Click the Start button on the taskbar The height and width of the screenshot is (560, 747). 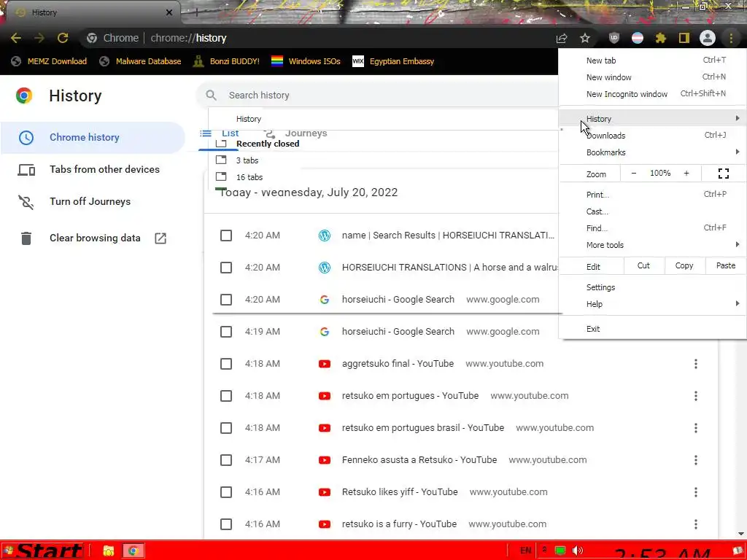point(44,551)
